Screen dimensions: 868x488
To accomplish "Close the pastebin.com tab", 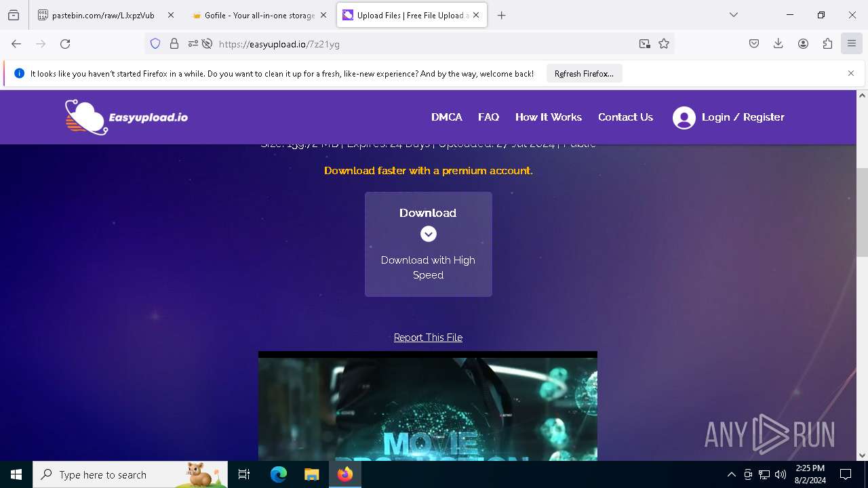I will coord(170,15).
